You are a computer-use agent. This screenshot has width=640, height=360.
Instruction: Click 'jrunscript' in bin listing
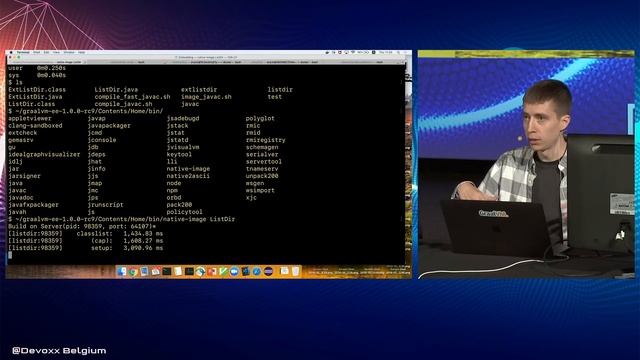pyautogui.click(x=105, y=205)
